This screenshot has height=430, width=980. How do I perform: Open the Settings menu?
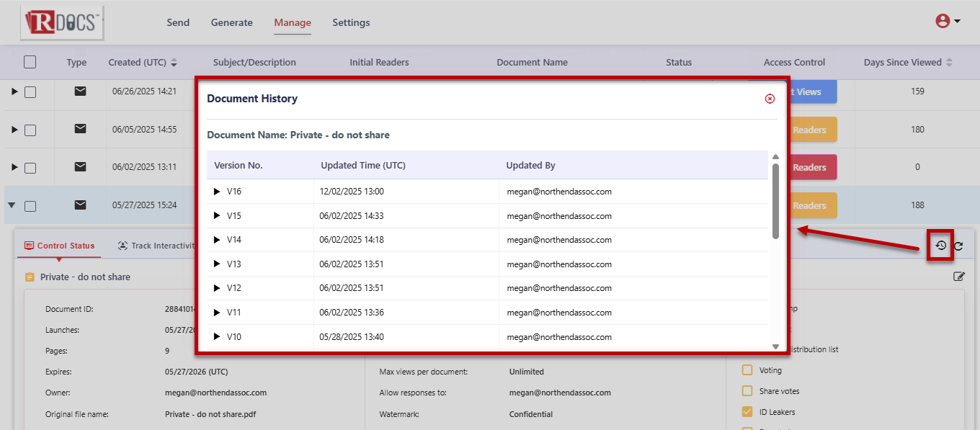[351, 22]
